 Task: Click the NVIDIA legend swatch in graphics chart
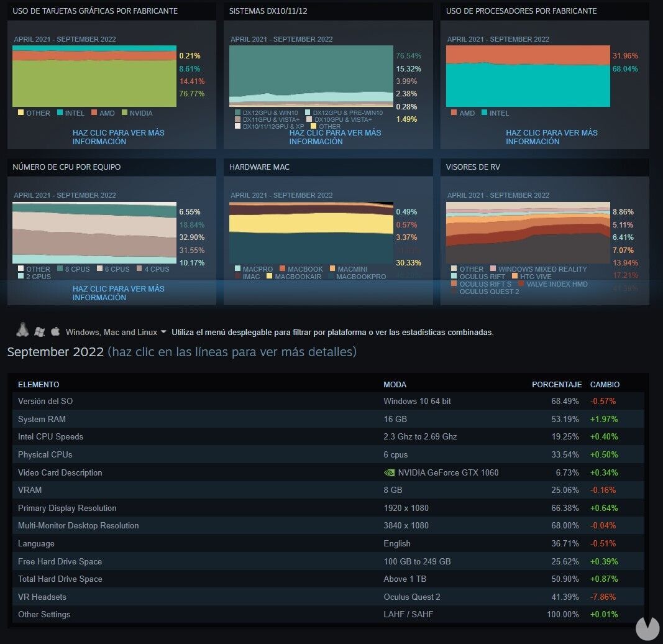[124, 113]
